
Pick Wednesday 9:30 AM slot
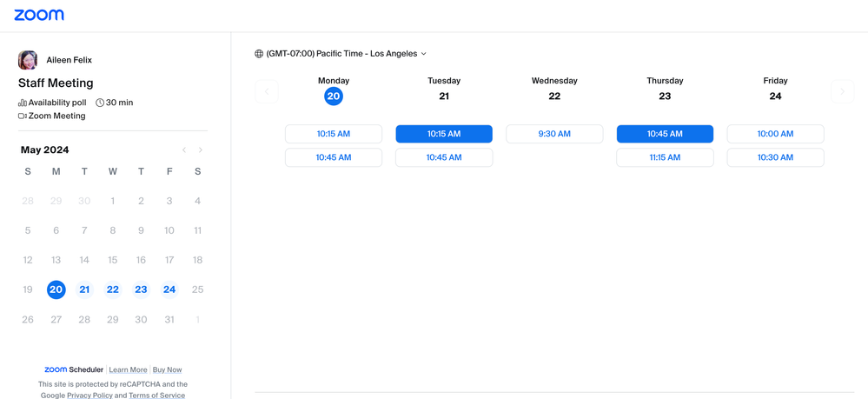click(554, 134)
